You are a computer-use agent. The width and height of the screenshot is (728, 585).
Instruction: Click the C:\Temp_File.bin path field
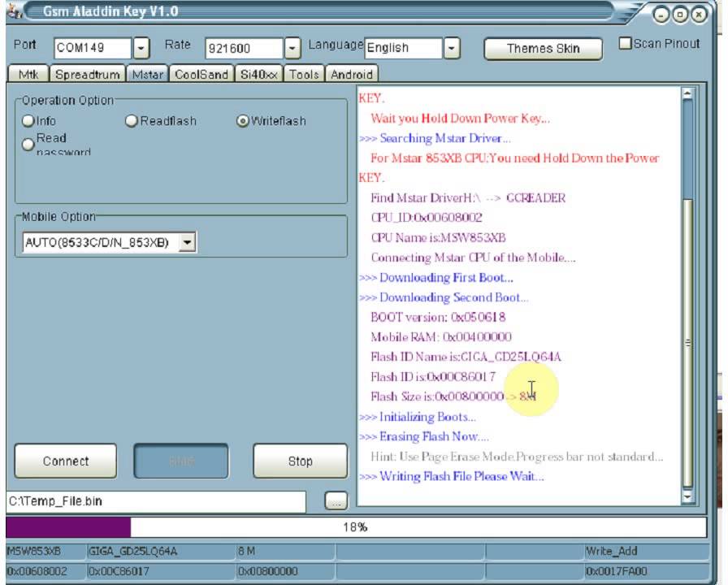157,501
